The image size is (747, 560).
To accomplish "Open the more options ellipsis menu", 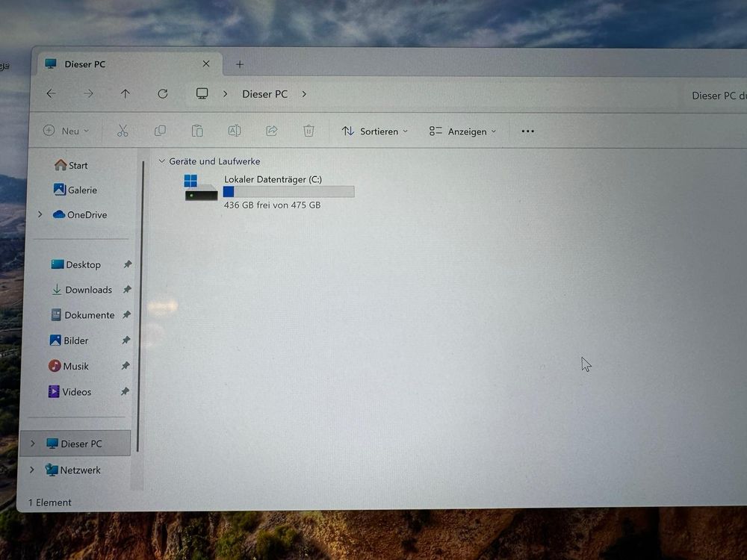I will [527, 131].
